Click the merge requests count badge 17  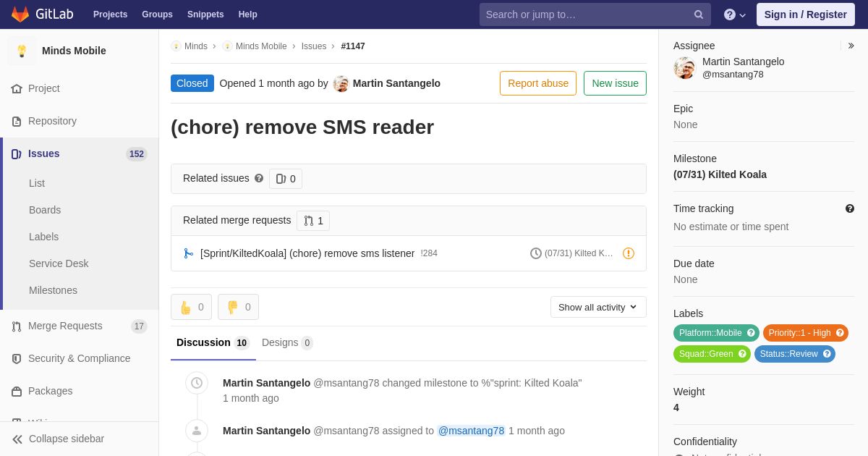coord(139,326)
